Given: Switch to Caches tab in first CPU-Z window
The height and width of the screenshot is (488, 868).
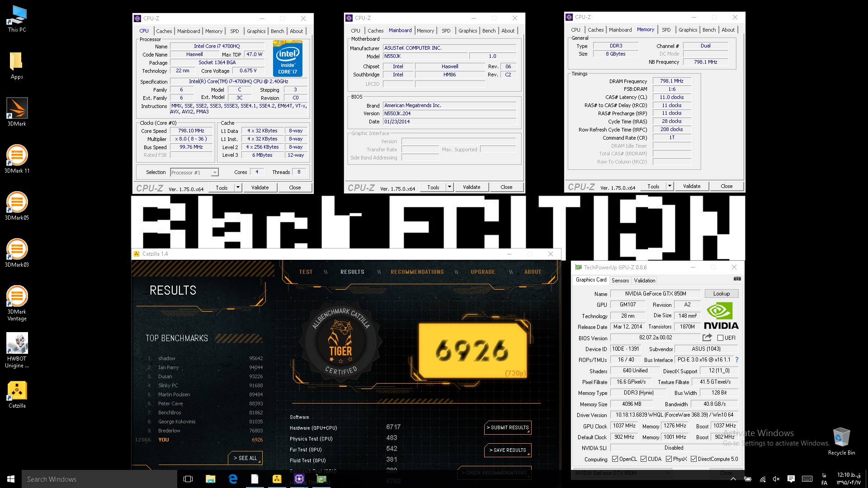Looking at the screenshot, I should point(164,31).
